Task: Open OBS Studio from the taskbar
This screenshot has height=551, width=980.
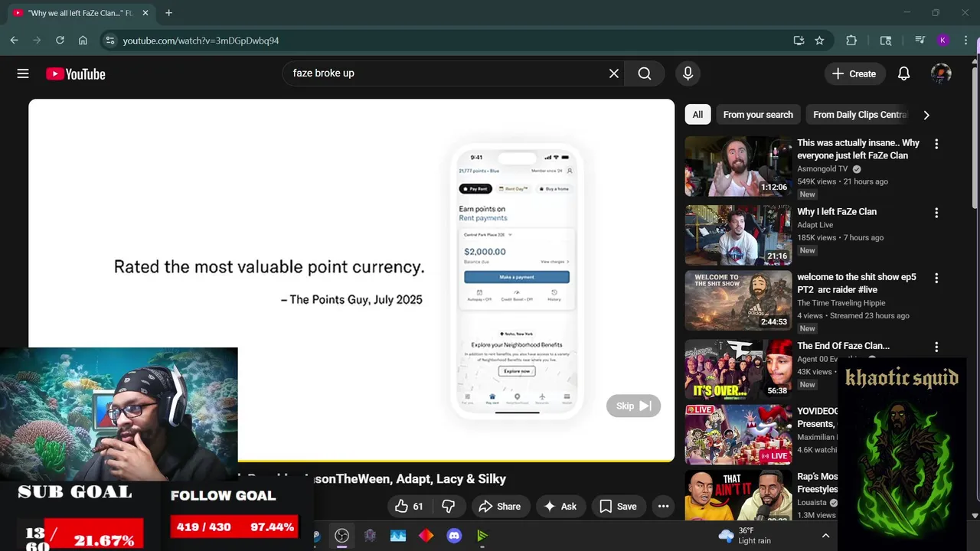Action: pos(341,536)
